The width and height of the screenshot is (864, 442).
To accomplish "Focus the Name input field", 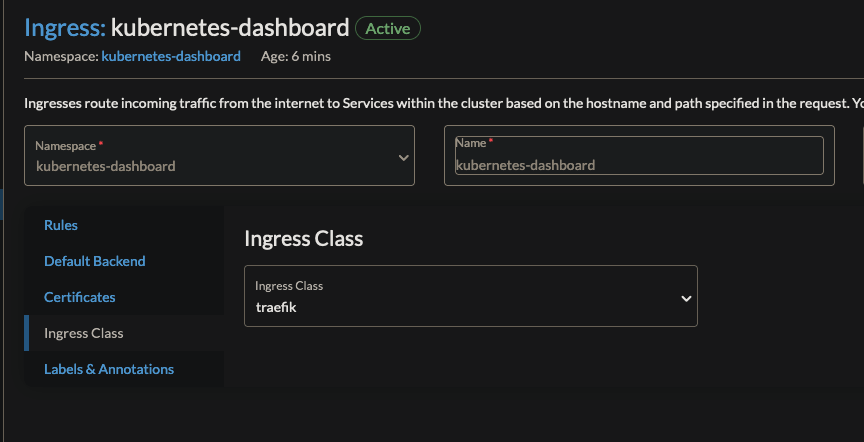I will pyautogui.click(x=639, y=165).
